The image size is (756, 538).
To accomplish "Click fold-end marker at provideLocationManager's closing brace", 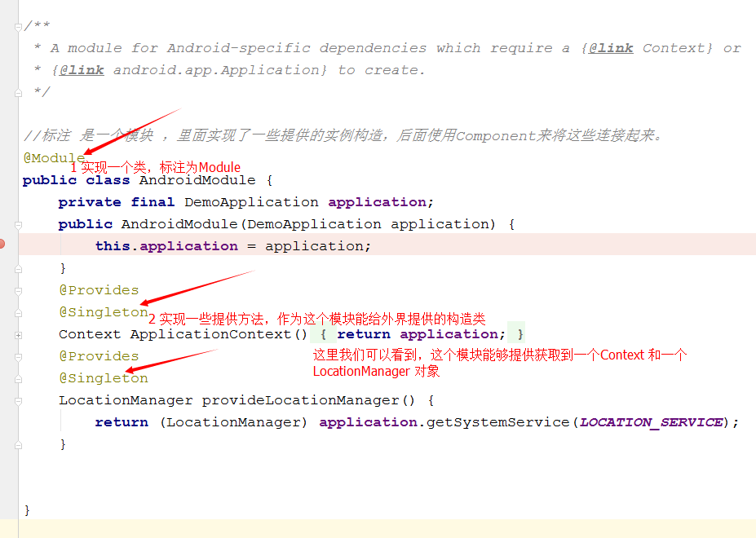I will click(18, 445).
